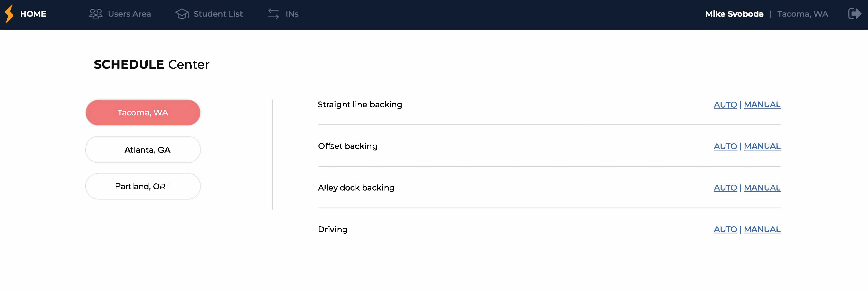Open AUTO scheduling for Offset backing
This screenshot has height=291, width=868.
tap(725, 146)
